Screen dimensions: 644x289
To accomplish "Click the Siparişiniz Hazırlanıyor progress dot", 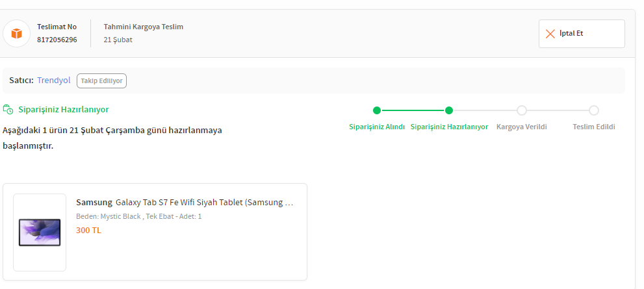I will click(x=449, y=110).
